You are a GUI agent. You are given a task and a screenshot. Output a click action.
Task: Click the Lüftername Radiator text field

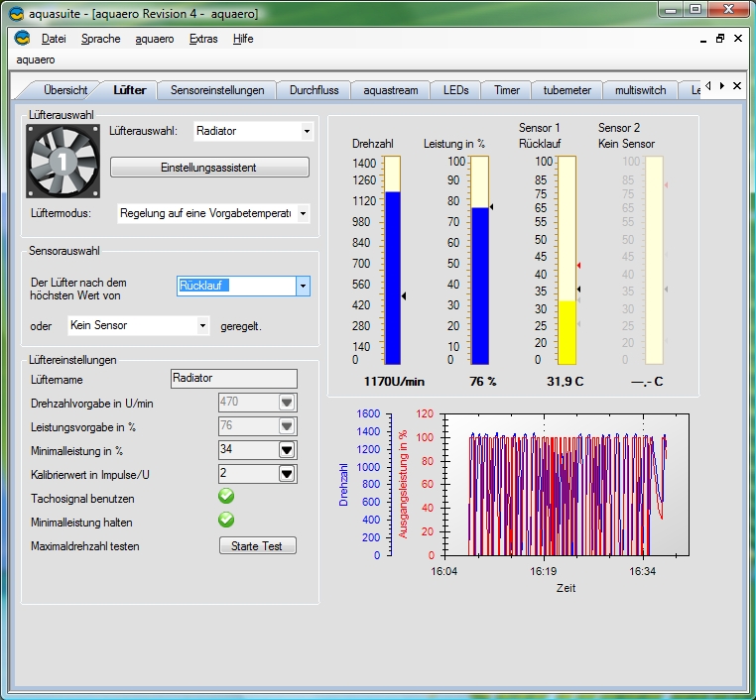click(x=234, y=378)
